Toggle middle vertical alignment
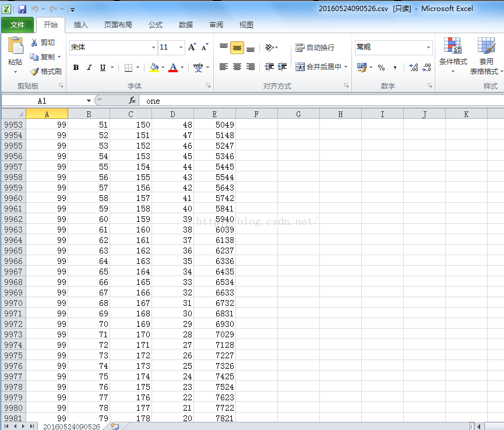Viewport: 504px width, 430px height. (x=237, y=48)
